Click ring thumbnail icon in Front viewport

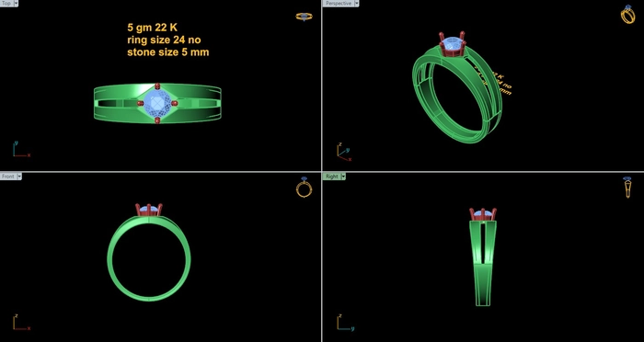304,188
